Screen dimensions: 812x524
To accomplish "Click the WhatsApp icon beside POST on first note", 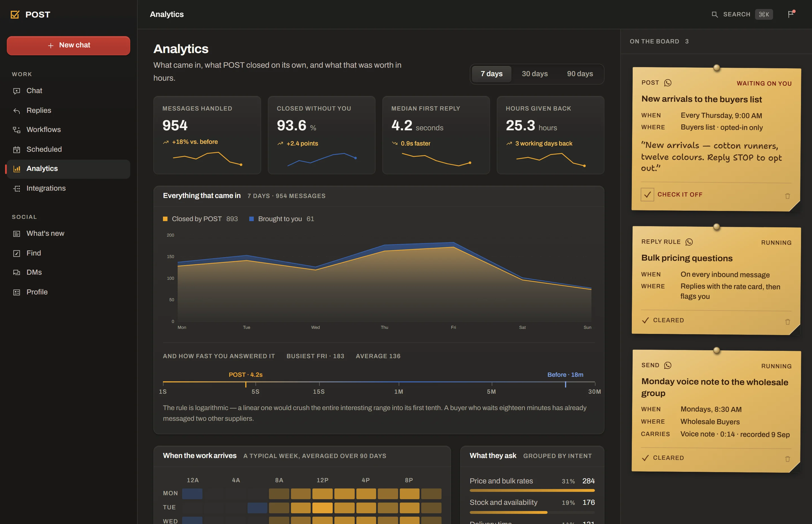I will point(668,83).
